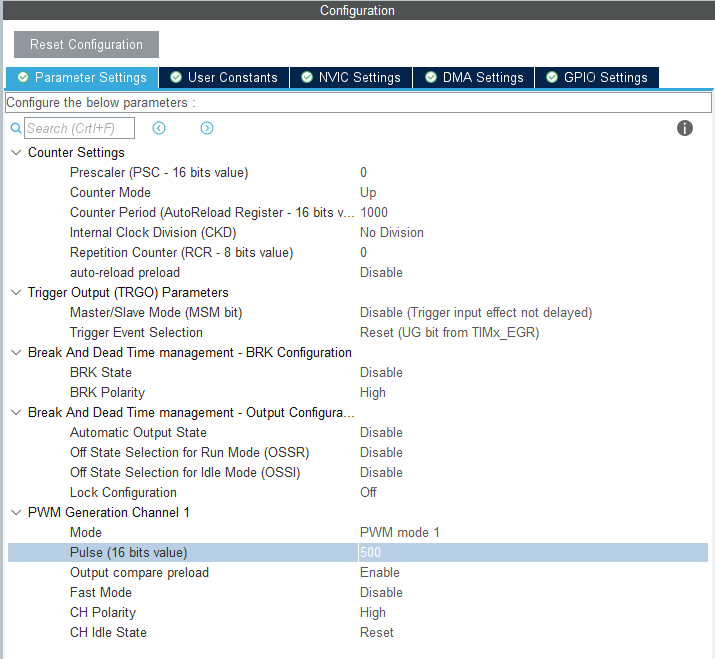Change Automatic Output State Disable value
This screenshot has height=659, width=715.
coord(381,432)
